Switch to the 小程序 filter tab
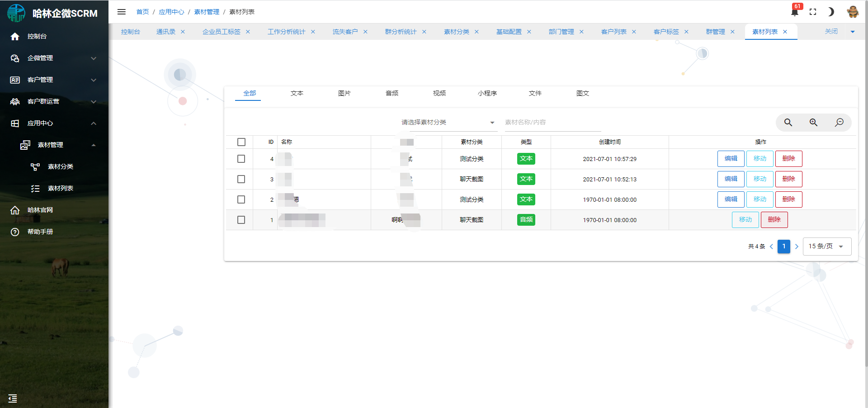Viewport: 868px width, 408px height. point(487,93)
